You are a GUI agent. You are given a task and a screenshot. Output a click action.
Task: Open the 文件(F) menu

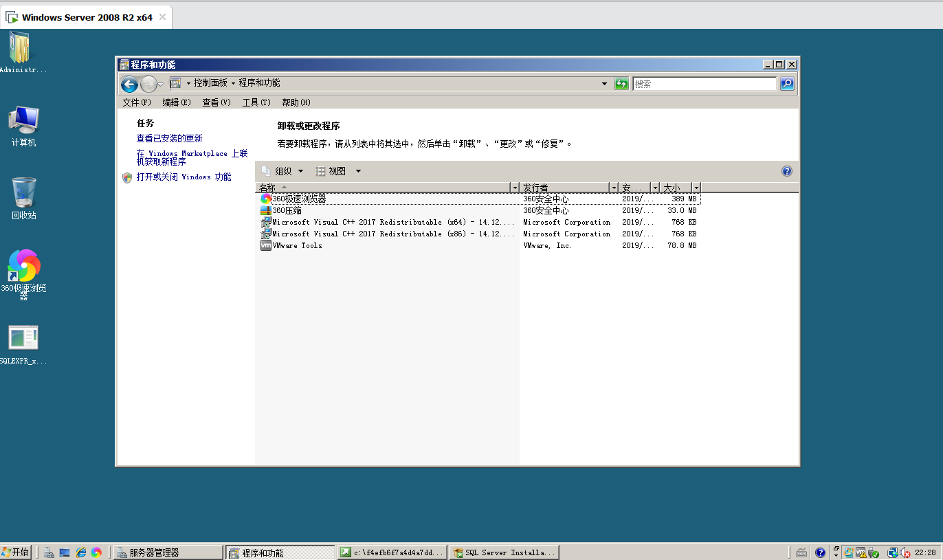click(137, 102)
